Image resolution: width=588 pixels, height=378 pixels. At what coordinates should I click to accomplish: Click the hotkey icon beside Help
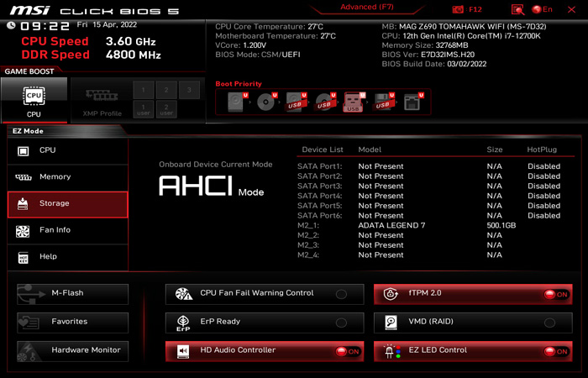(x=24, y=258)
